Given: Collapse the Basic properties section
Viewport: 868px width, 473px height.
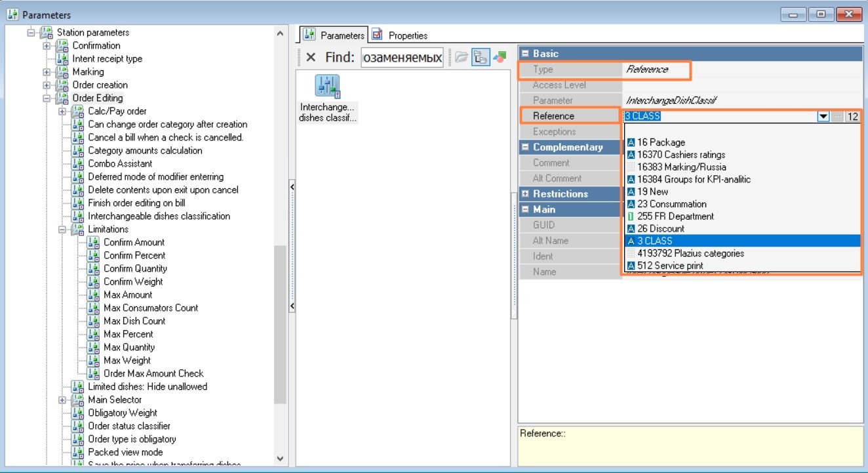Looking at the screenshot, I should click(x=525, y=54).
